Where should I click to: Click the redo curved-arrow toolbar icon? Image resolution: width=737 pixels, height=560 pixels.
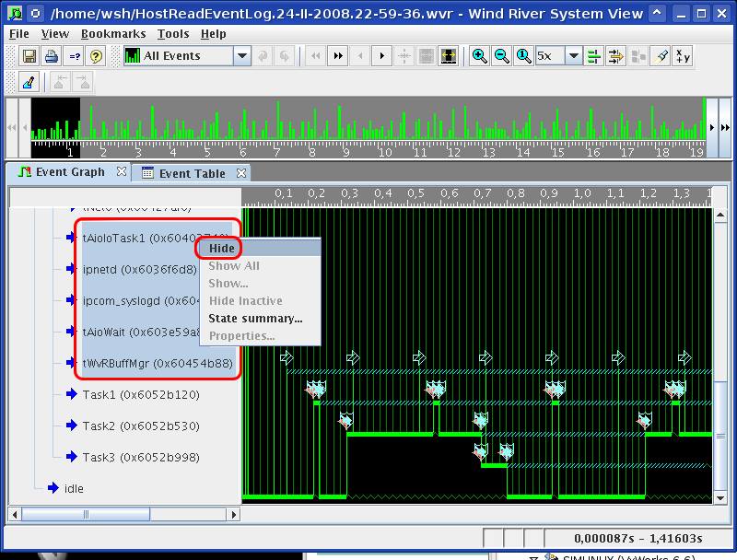coord(285,56)
